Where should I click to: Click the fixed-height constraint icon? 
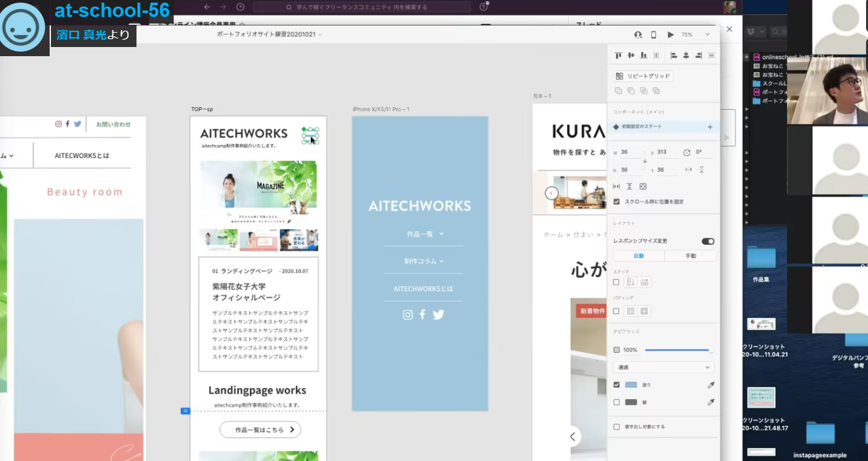[630, 187]
